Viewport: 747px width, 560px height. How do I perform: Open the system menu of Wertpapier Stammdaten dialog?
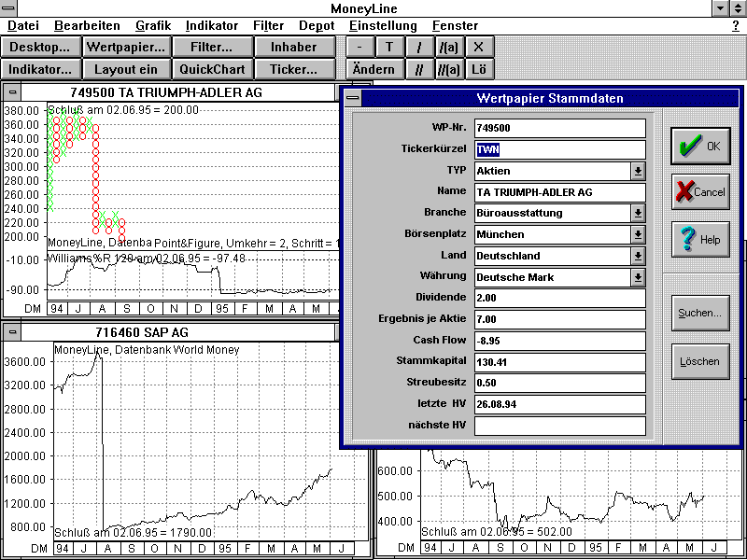point(352,98)
